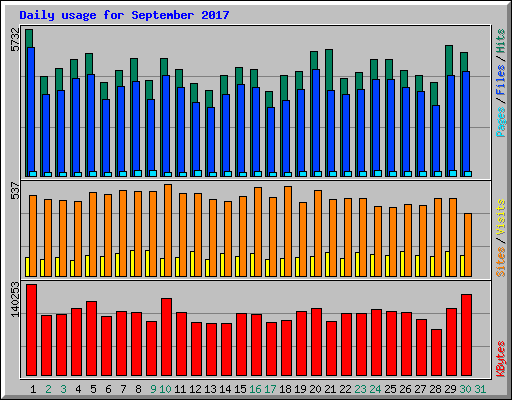Click day 3 label on x-axis
The image size is (512, 400).
[x=63, y=389]
